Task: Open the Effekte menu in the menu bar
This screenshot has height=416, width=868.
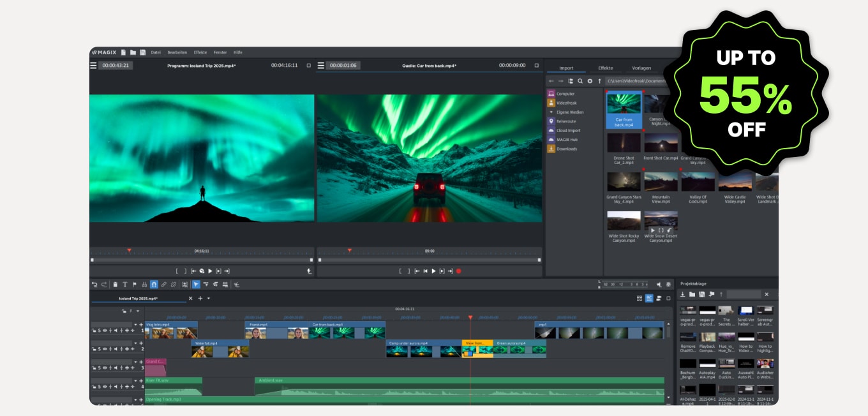Action: pyautogui.click(x=200, y=52)
